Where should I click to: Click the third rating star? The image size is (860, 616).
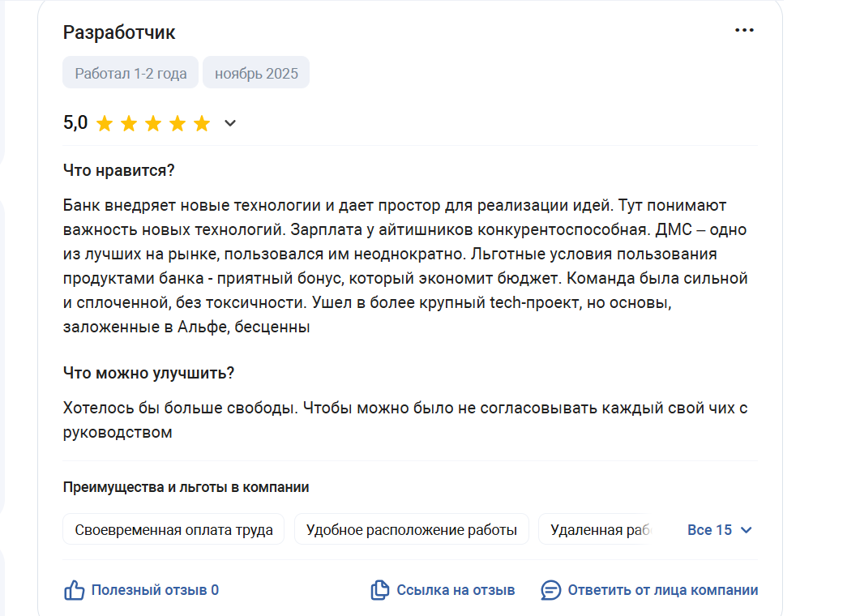[153, 124]
